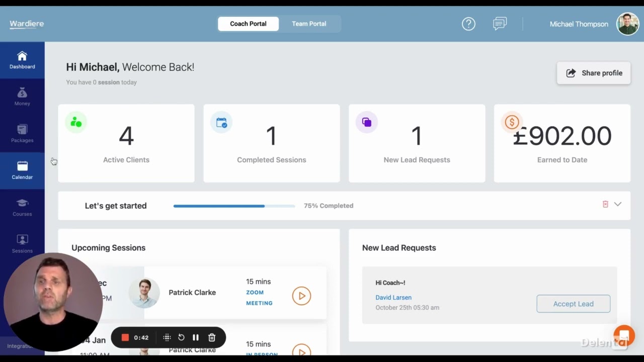Click the Share profile button
Screen dimensions: 644x362
594,73
